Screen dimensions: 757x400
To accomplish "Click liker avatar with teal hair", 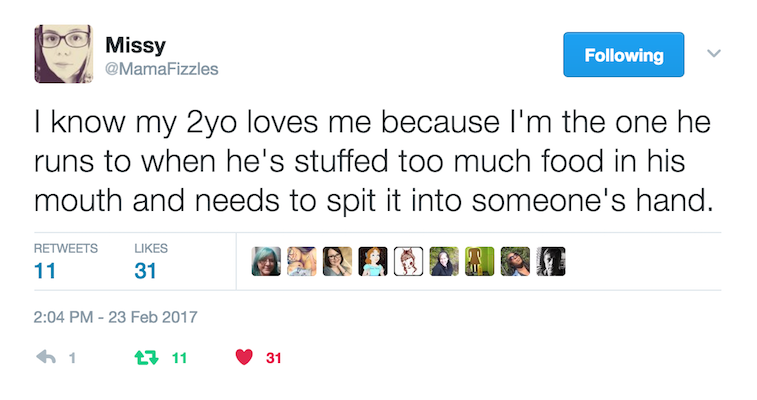I will [x=266, y=262].
